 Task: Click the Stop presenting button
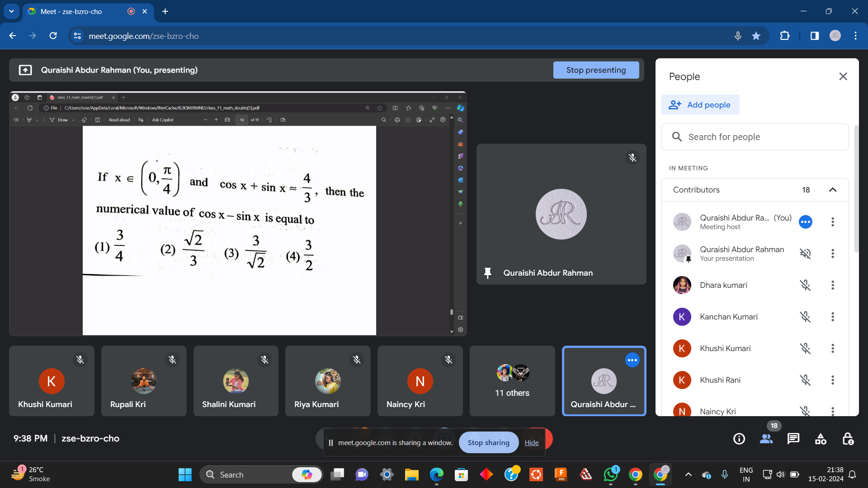click(x=596, y=70)
